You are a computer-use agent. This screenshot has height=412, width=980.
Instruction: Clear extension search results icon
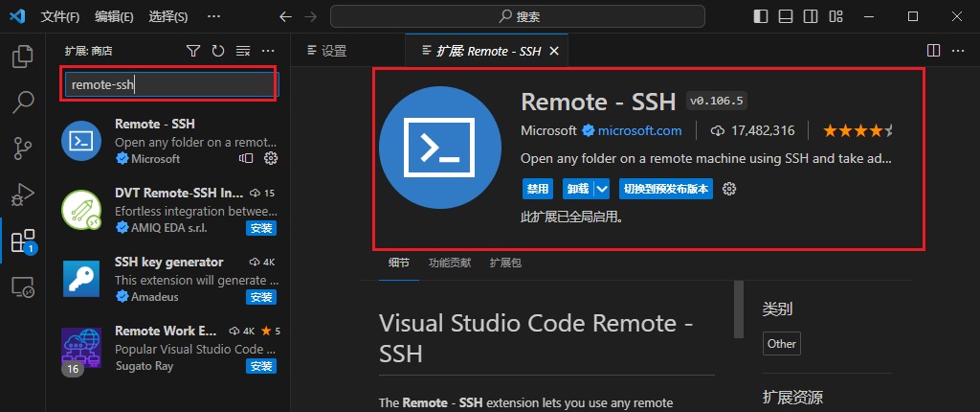(242, 52)
